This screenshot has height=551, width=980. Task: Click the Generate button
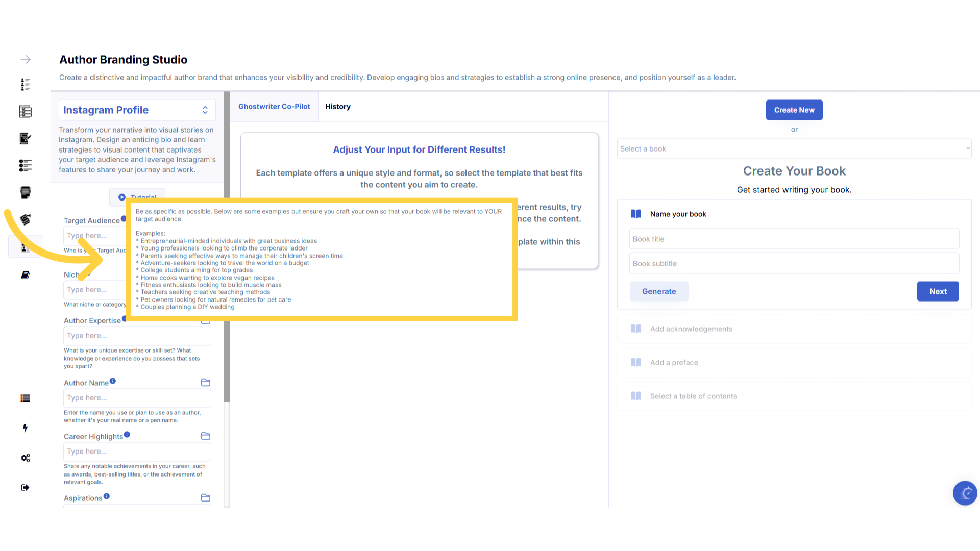[x=659, y=291]
